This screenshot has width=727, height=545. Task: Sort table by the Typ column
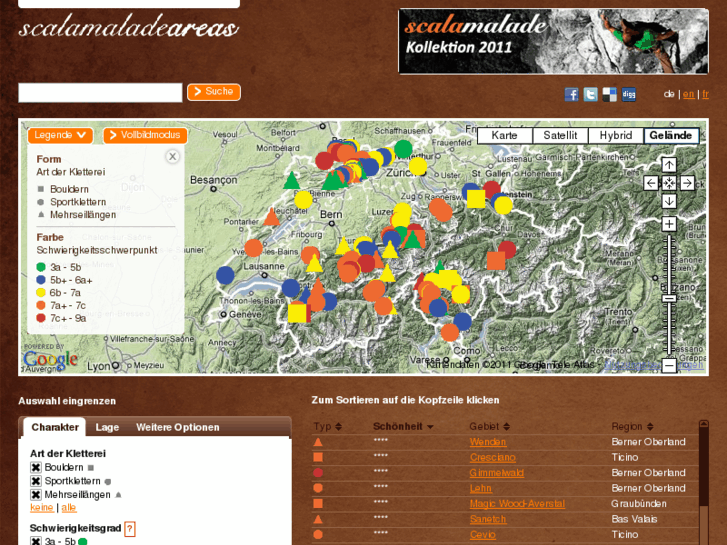(x=327, y=426)
